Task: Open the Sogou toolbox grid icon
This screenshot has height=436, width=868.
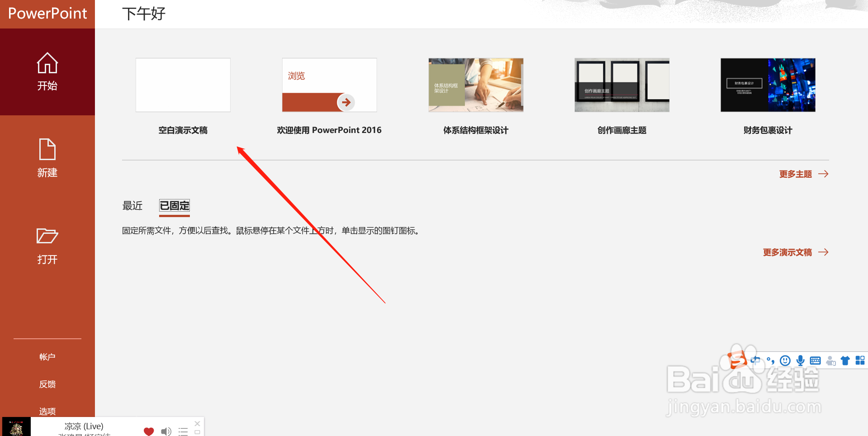Action: click(x=860, y=360)
